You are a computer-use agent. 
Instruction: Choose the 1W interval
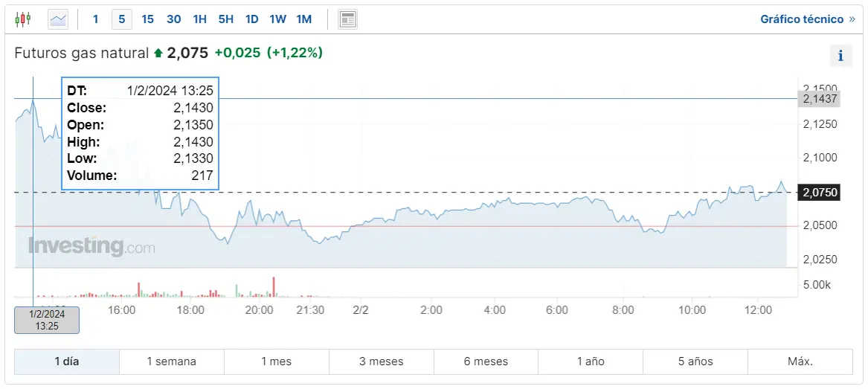(277, 19)
